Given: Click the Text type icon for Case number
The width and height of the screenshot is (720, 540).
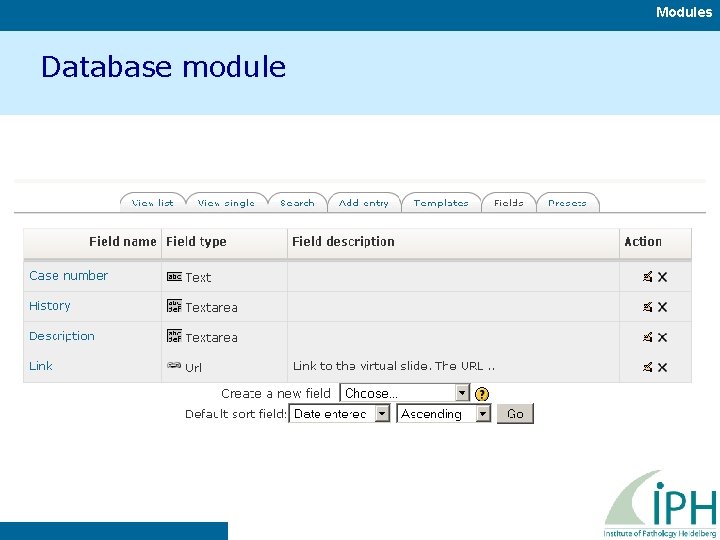Looking at the screenshot, I should [x=174, y=276].
